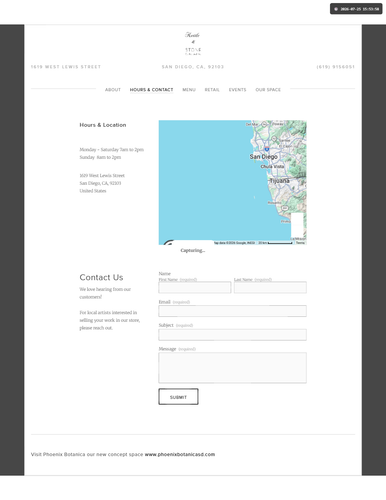Image resolution: width=386 pixels, height=500 pixels.
Task: Open the Retail page
Action: coord(212,90)
